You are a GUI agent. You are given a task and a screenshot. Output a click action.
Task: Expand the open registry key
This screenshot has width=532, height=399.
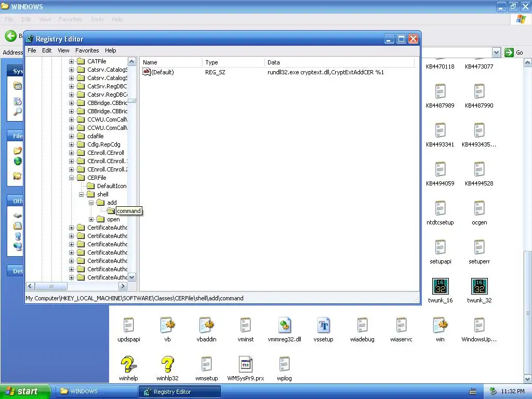(91, 219)
